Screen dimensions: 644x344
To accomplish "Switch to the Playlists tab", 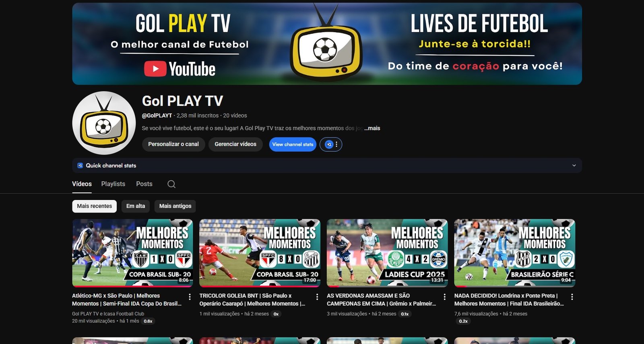I will coord(113,184).
